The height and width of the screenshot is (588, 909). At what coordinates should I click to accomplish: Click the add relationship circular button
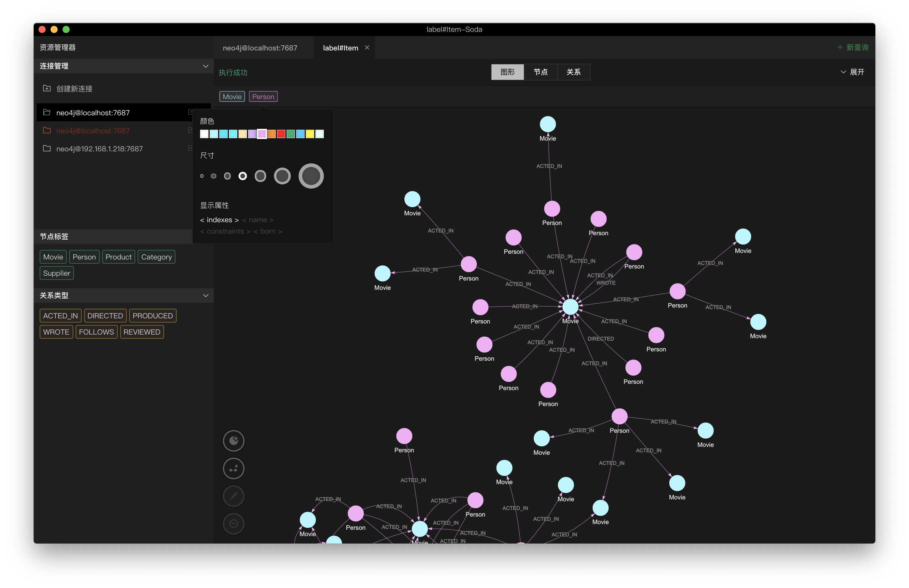click(x=233, y=468)
